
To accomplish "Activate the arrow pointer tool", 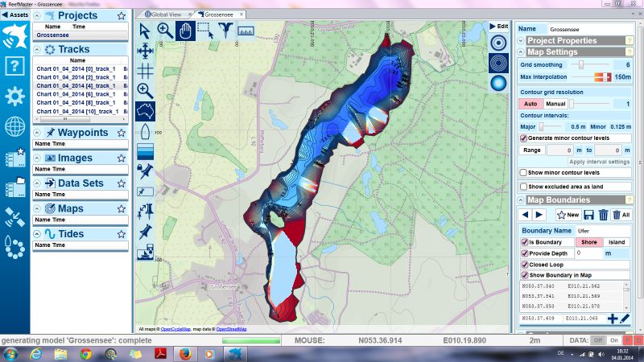I will coord(146,31).
